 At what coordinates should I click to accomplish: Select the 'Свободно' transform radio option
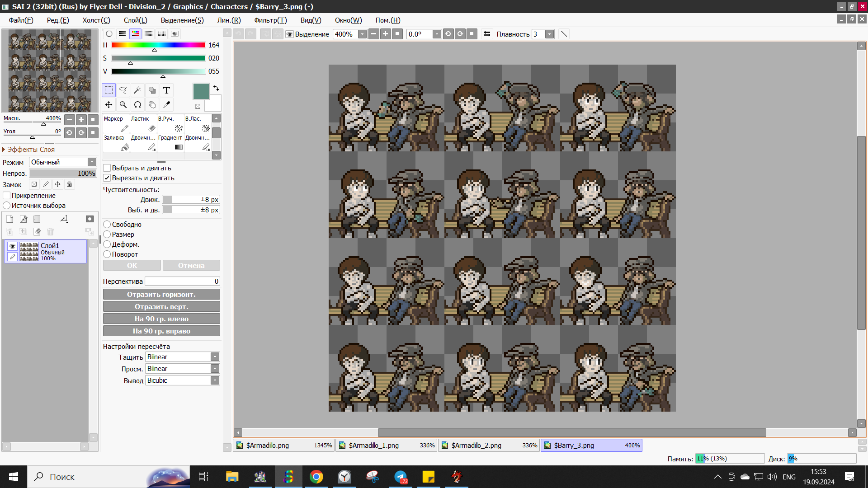click(x=107, y=225)
